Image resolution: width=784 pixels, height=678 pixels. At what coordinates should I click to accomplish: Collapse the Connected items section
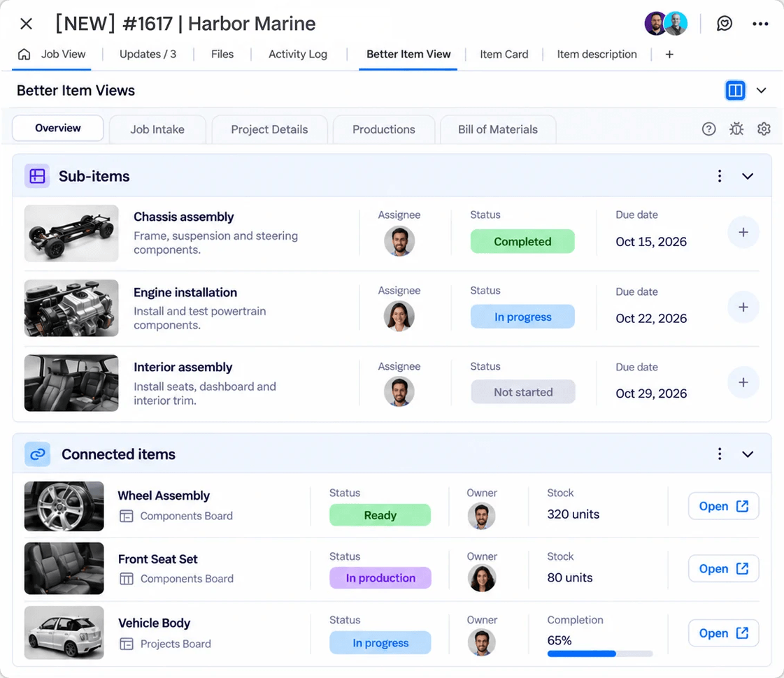(x=748, y=454)
